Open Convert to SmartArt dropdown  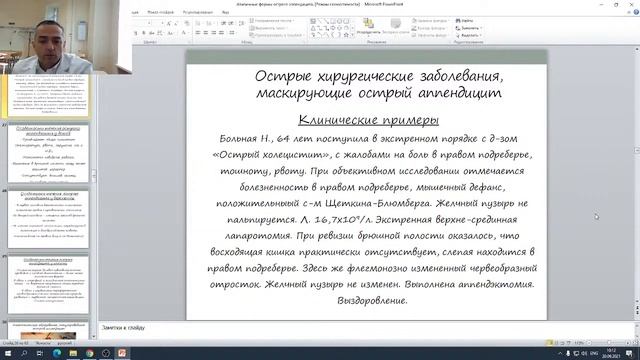tap(276, 36)
